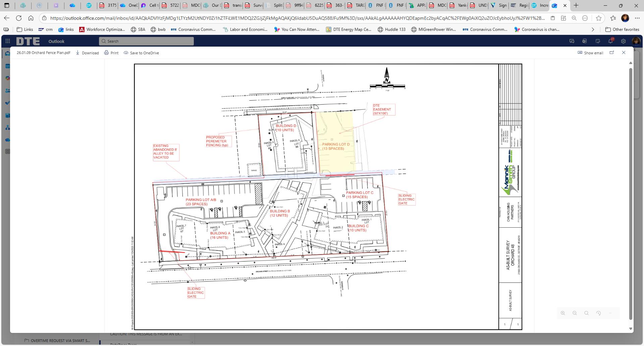Click the Outlook search box
This screenshot has width=644, height=346.
tap(147, 41)
